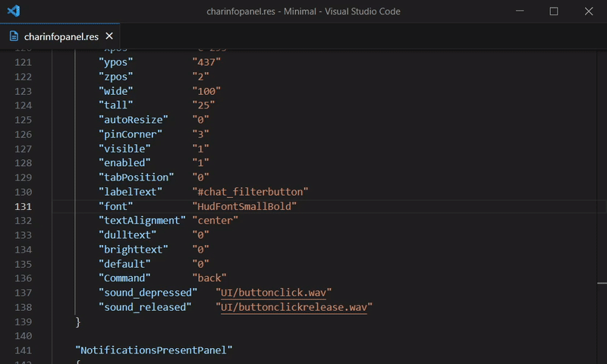This screenshot has height=364, width=607.
Task: Select the charinfopanel.res editor tab
Action: [60, 36]
